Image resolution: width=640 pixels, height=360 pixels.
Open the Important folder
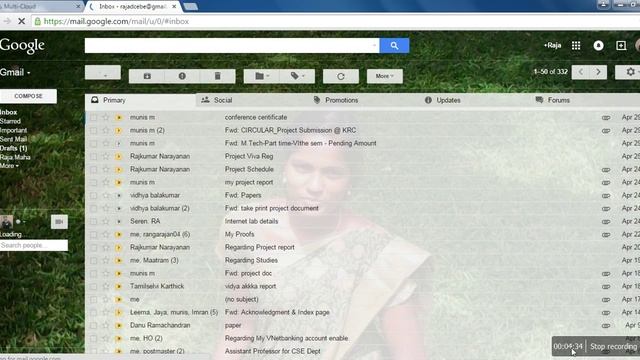point(13,130)
